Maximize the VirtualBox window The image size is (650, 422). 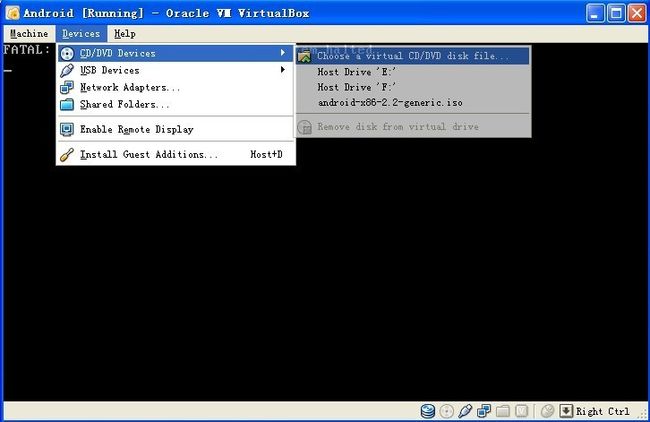click(616, 13)
